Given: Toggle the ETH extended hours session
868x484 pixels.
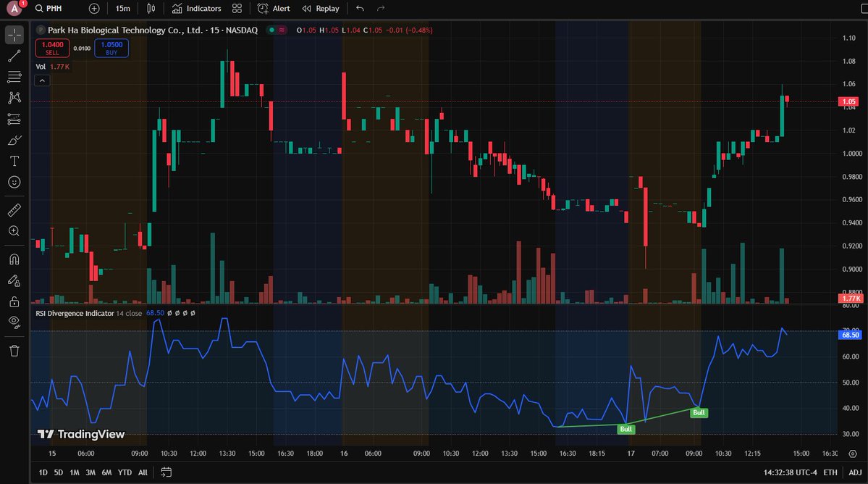Looking at the screenshot, I should [x=830, y=472].
